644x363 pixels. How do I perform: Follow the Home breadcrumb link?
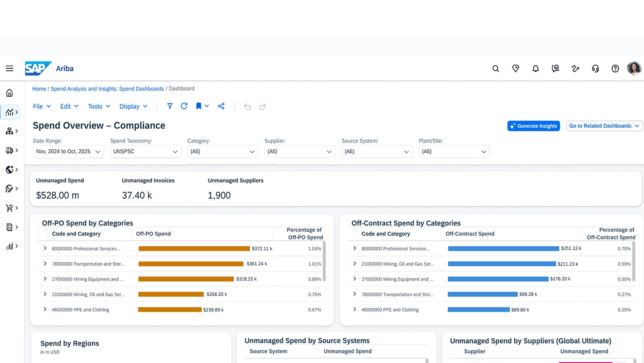[x=39, y=89]
